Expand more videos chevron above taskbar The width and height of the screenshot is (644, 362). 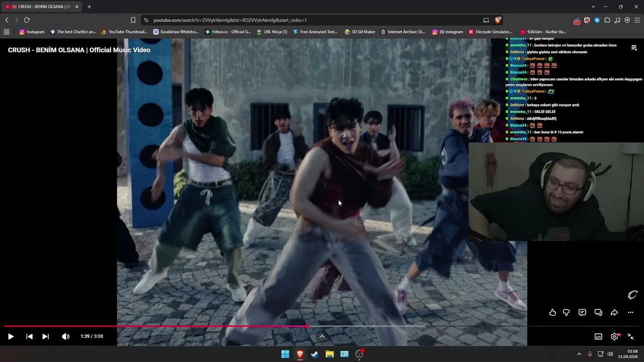coord(322,336)
